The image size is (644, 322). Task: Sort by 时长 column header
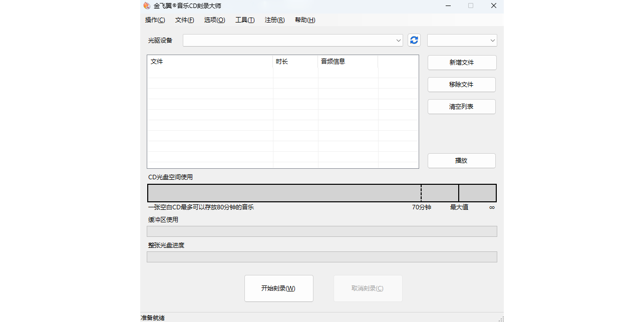[x=295, y=62]
